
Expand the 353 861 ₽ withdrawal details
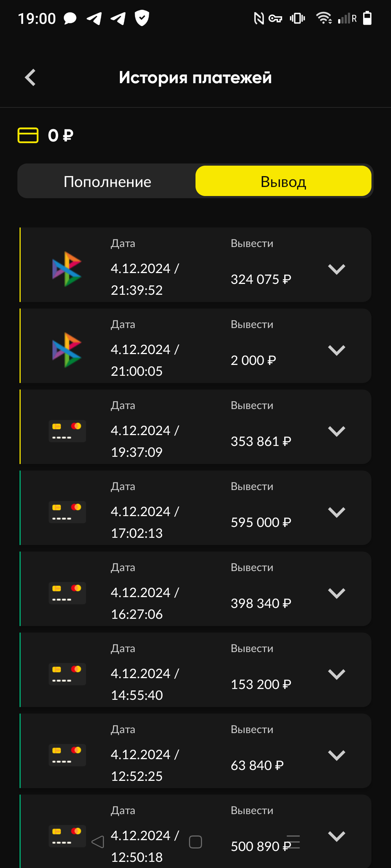(336, 431)
